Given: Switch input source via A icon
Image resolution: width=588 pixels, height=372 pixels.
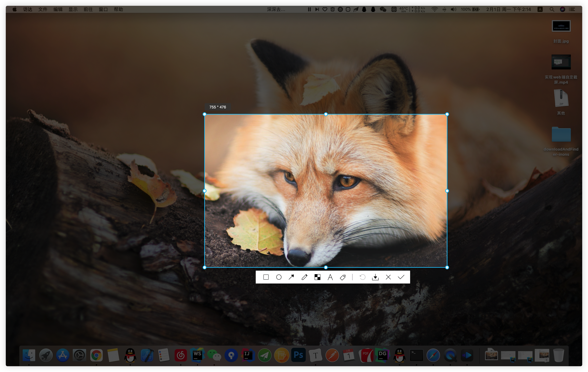Looking at the screenshot, I should [x=540, y=9].
